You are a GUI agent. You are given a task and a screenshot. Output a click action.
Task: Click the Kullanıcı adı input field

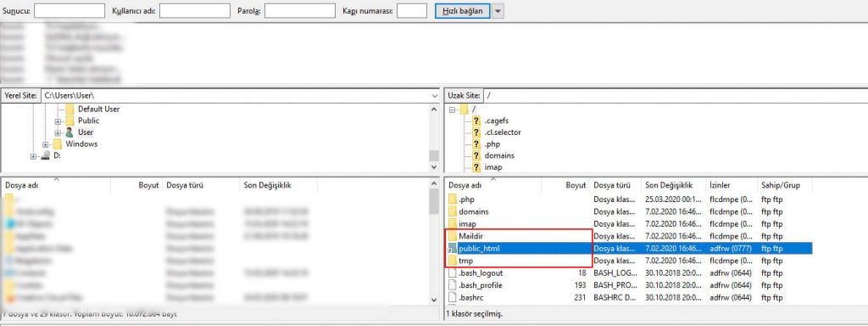[195, 10]
